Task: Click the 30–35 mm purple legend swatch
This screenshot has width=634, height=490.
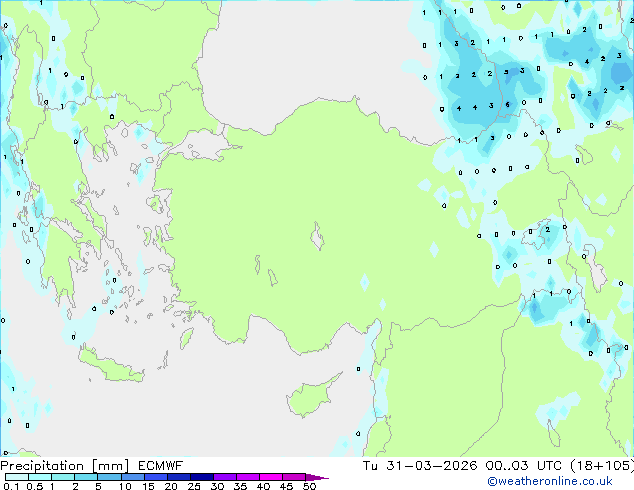Action: [225, 477]
